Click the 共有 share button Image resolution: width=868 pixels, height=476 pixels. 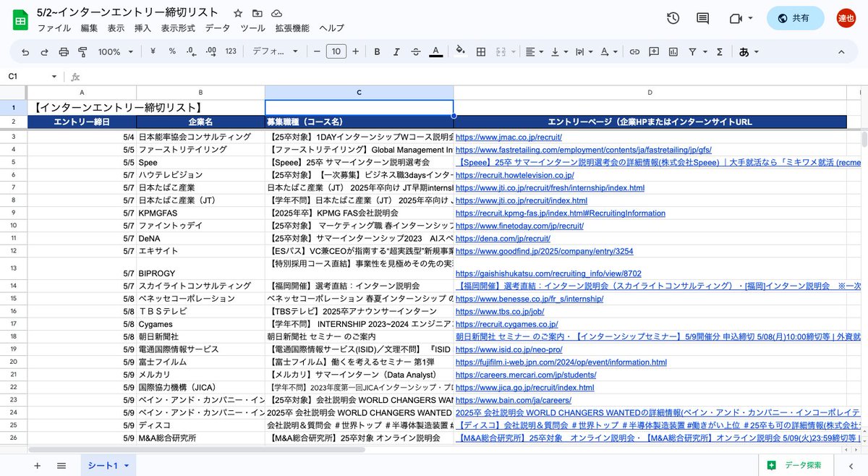795,18
